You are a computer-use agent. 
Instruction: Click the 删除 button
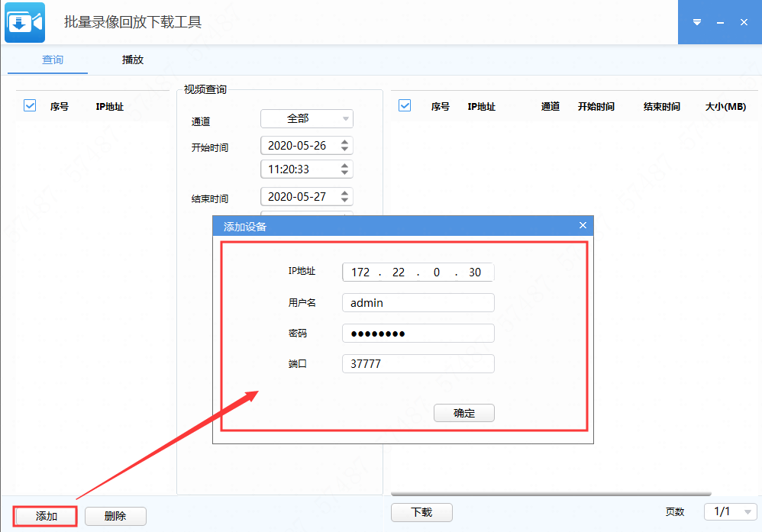(115, 516)
